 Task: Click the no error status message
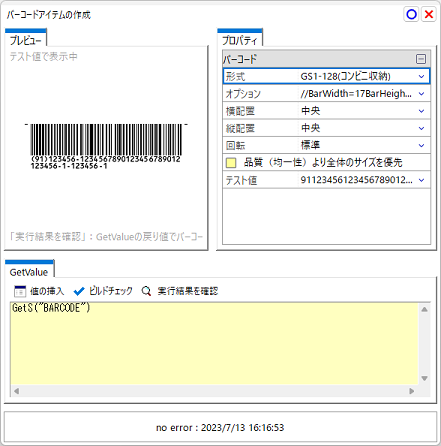220,428
